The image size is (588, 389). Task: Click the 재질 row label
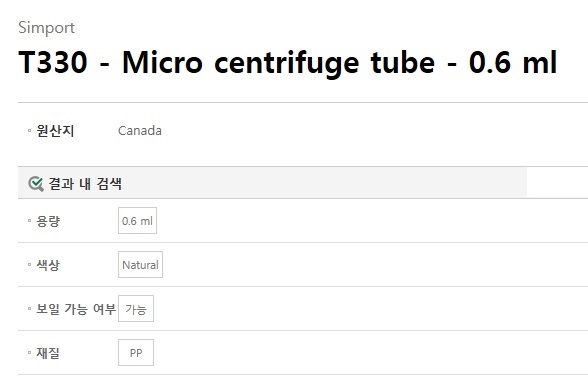pyautogui.click(x=48, y=353)
